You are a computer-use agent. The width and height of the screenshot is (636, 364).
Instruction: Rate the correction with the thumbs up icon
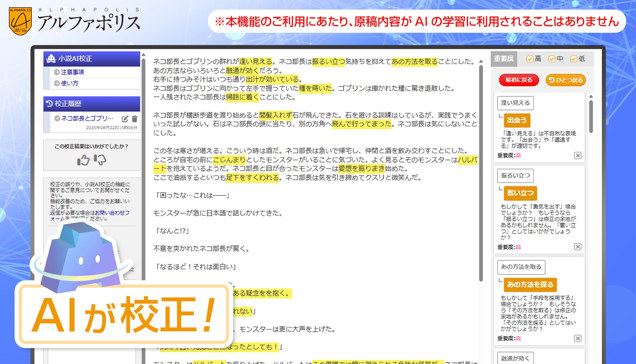click(83, 160)
